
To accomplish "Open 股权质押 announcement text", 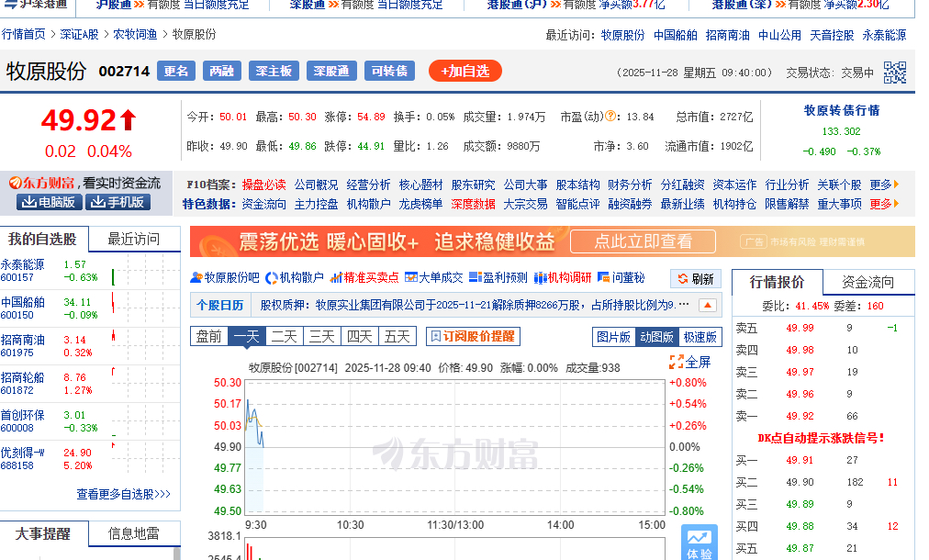I will pos(474,305).
